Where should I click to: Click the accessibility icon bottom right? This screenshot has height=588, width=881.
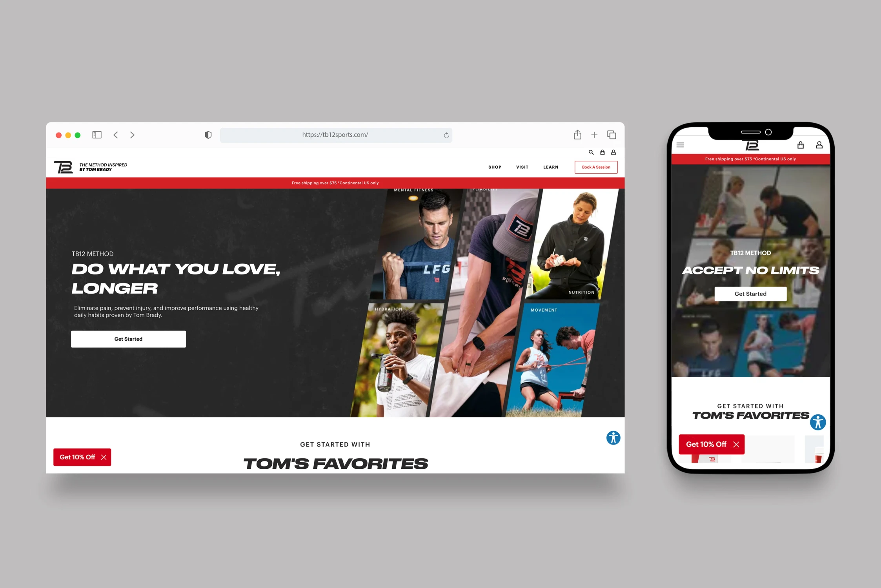[x=612, y=438]
